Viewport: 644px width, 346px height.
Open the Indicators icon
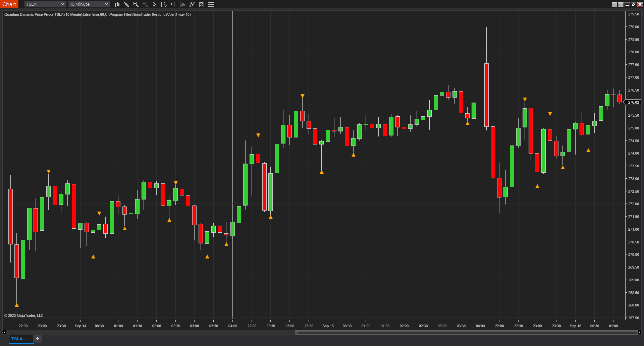pyautogui.click(x=192, y=4)
